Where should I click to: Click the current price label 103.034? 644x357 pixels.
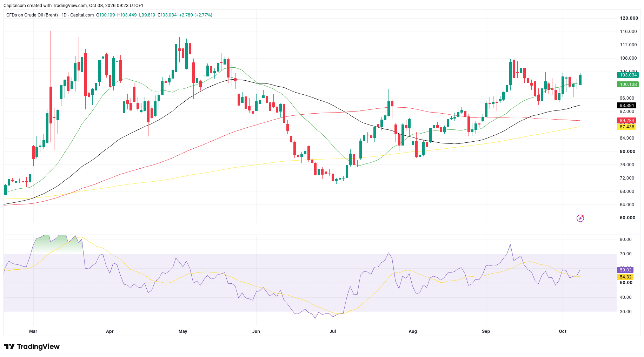pos(628,75)
